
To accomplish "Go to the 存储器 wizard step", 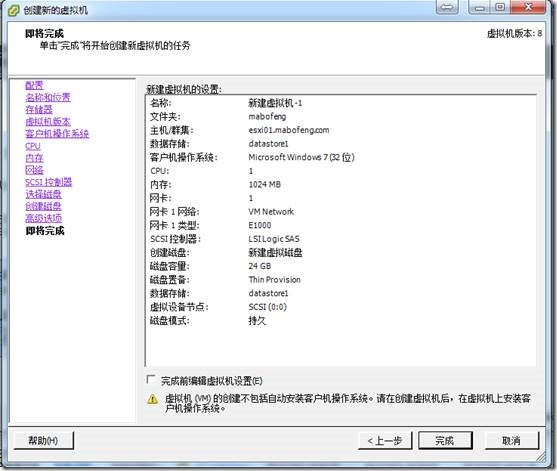I will 39,109.
